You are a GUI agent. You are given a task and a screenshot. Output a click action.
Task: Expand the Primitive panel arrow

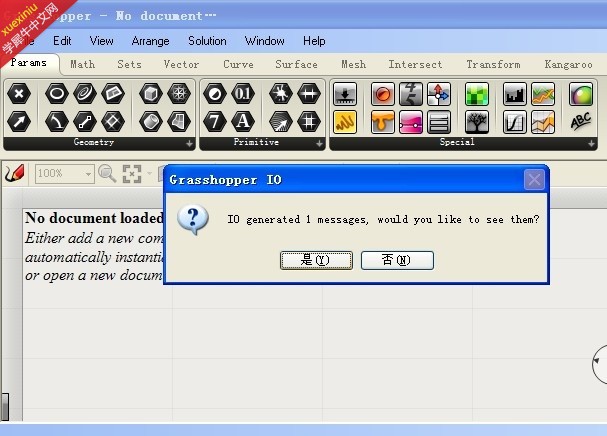[319, 144]
